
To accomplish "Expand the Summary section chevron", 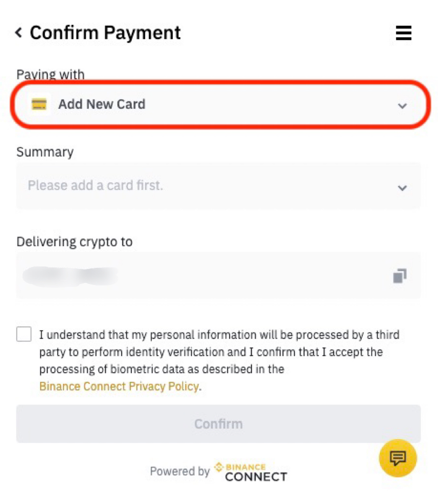I will [x=402, y=188].
